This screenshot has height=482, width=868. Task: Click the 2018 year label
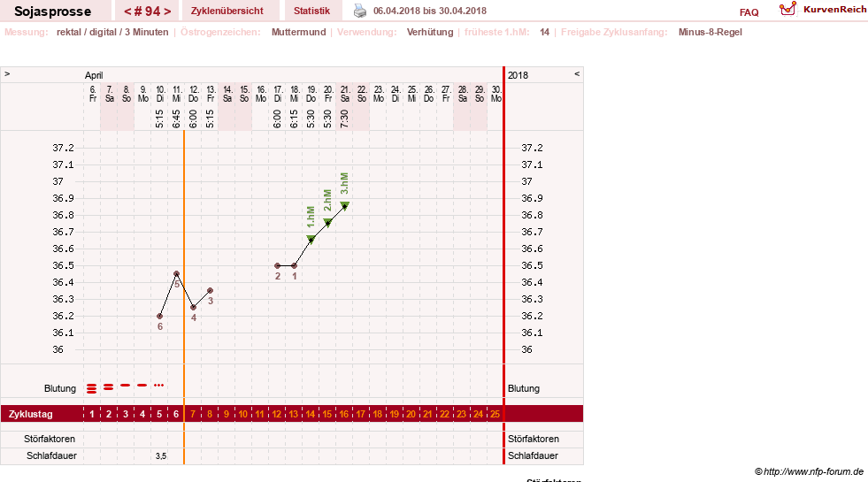518,75
